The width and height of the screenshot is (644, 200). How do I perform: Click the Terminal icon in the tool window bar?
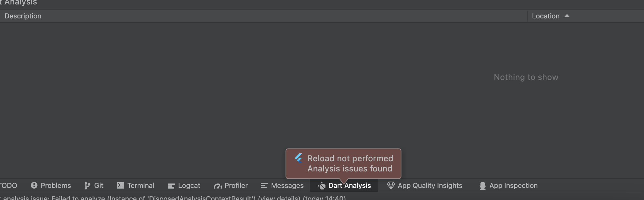(x=120, y=185)
